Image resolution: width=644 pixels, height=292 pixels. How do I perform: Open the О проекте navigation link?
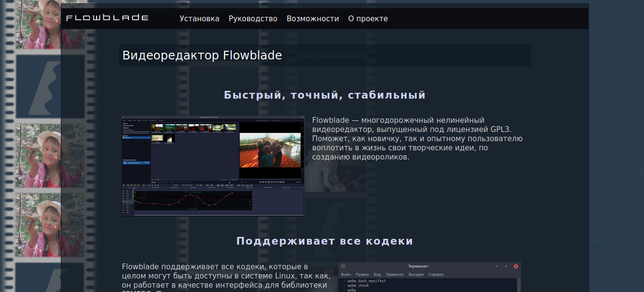(x=368, y=19)
